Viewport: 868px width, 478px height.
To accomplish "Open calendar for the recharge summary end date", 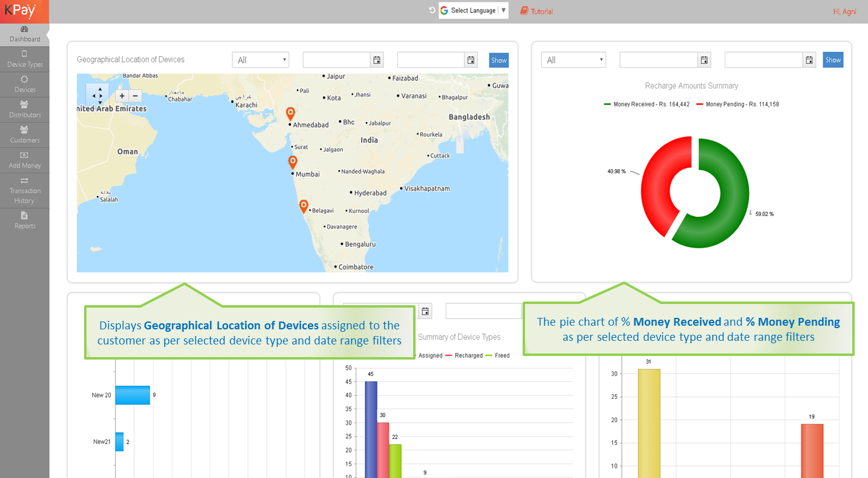I will (x=809, y=60).
